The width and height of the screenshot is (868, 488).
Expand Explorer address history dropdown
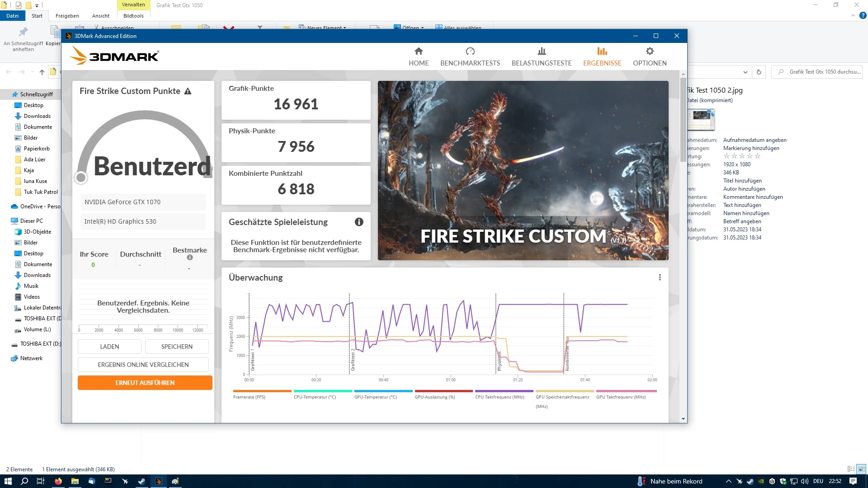pos(745,72)
